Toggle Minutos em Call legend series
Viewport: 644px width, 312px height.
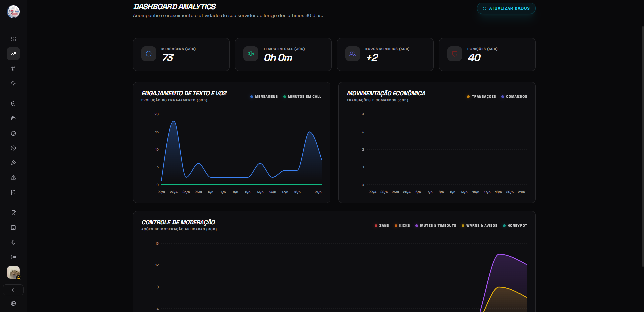point(302,97)
